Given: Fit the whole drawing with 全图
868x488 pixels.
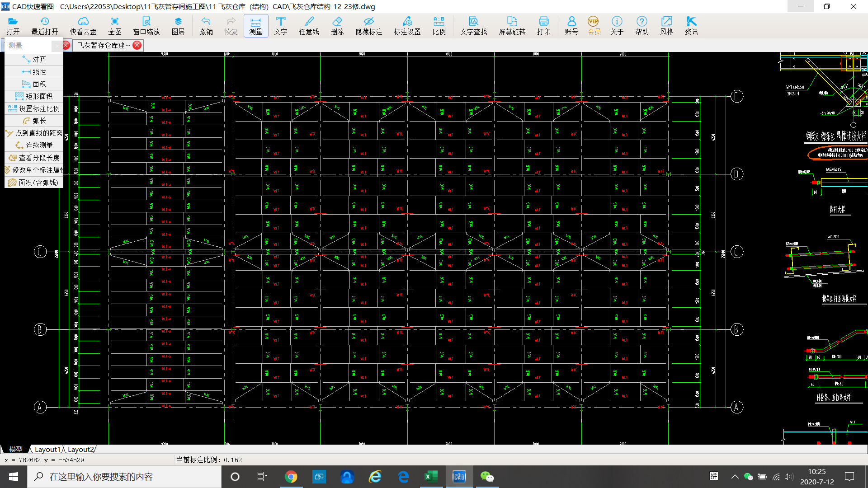Looking at the screenshot, I should coord(115,26).
